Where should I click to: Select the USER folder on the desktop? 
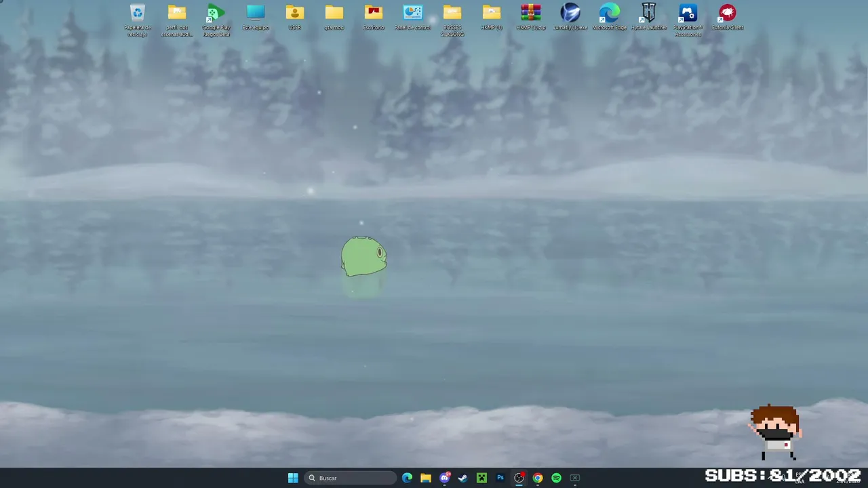click(x=295, y=17)
